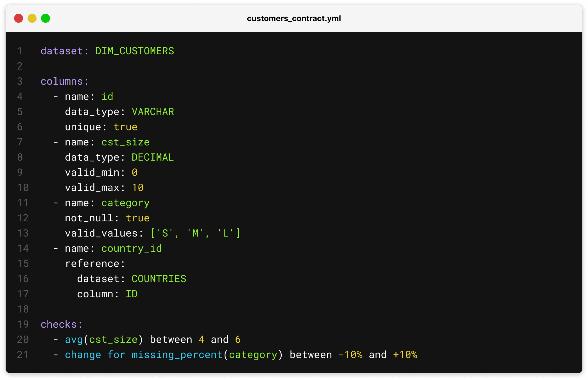Image resolution: width=588 pixels, height=380 pixels.
Task: Click the 'columns:' key
Action: pyautogui.click(x=65, y=81)
